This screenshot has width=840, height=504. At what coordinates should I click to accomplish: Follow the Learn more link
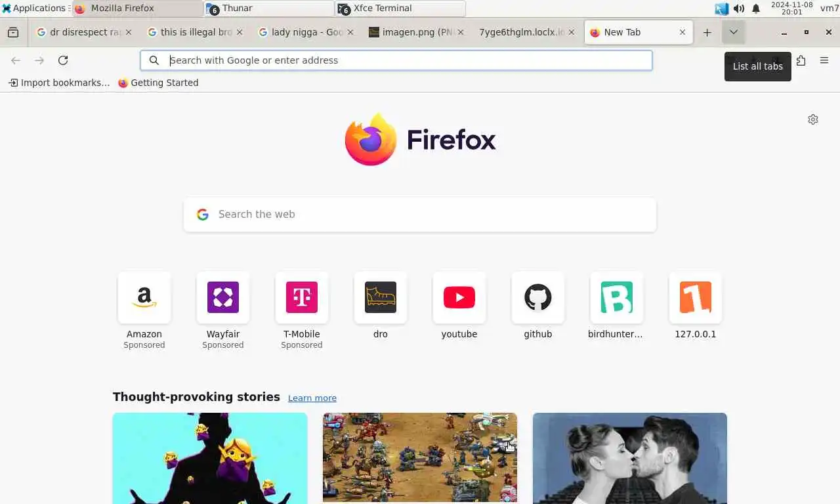pyautogui.click(x=312, y=398)
